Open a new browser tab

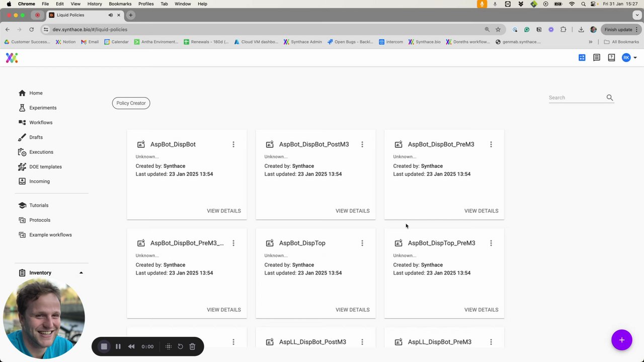tap(130, 15)
